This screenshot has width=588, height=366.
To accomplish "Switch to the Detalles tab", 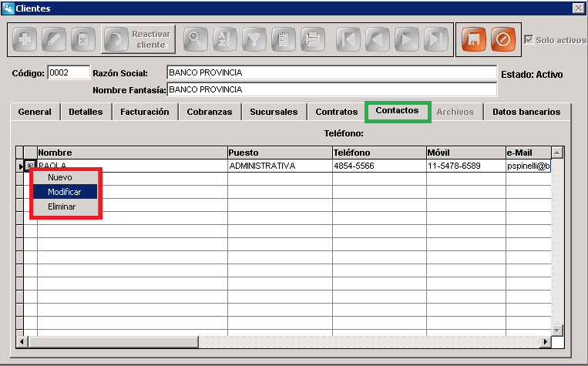I will coord(86,112).
